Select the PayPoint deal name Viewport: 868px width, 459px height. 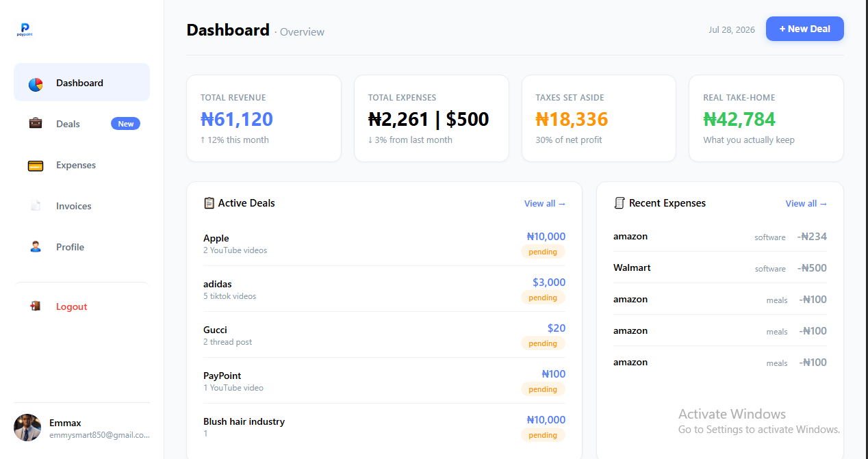point(222,376)
